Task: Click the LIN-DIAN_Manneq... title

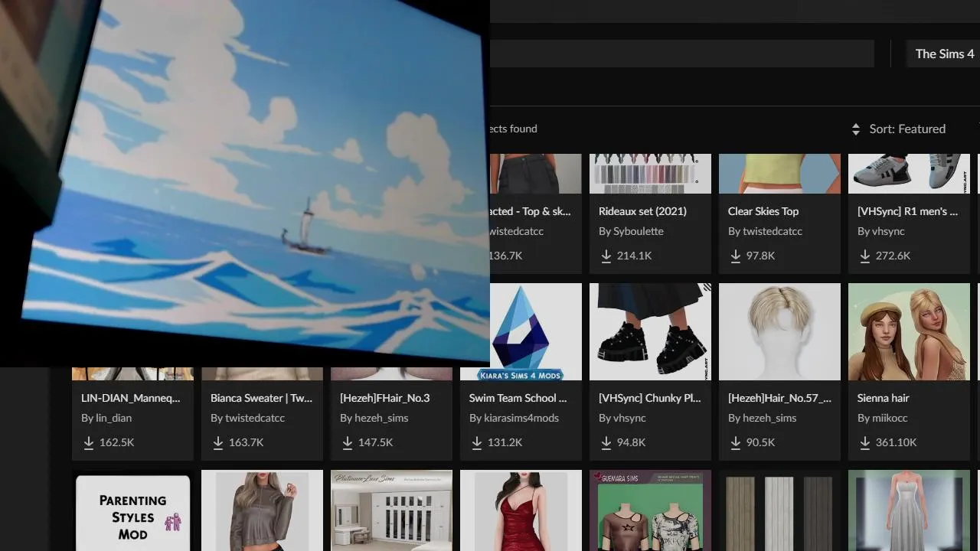Action: tap(131, 398)
